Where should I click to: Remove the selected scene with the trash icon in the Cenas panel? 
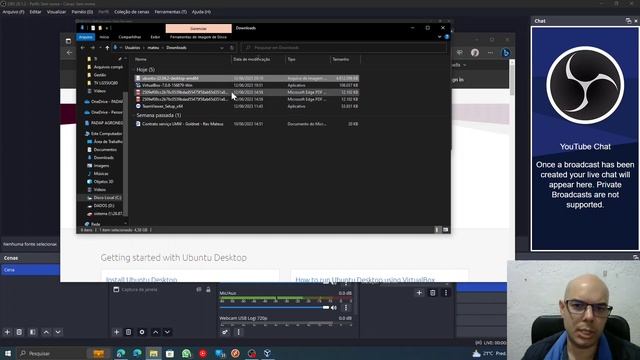pyautogui.click(x=19, y=332)
